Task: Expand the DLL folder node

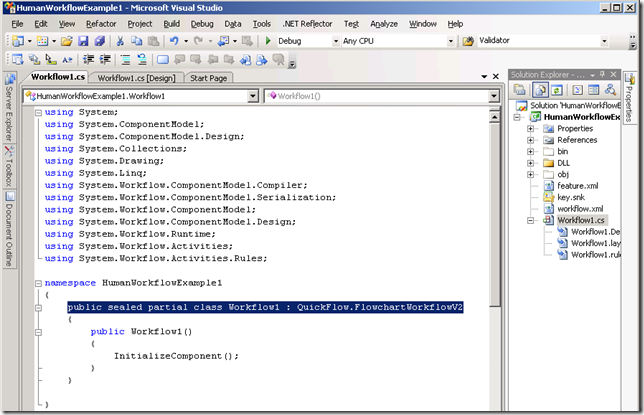Action: 530,163
